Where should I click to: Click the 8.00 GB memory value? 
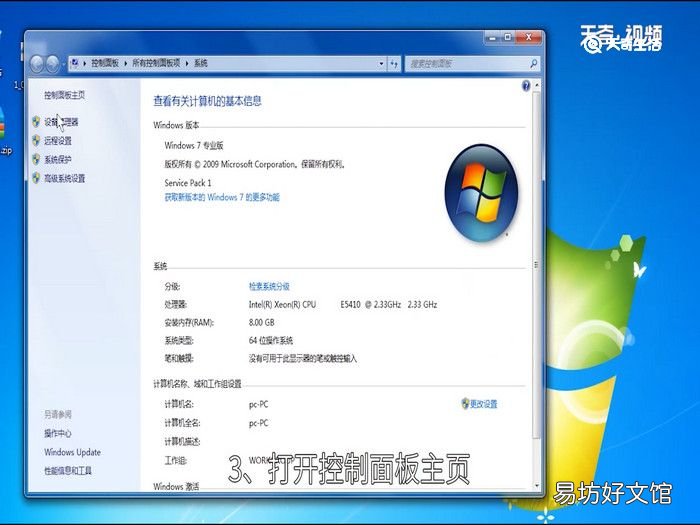click(x=262, y=322)
